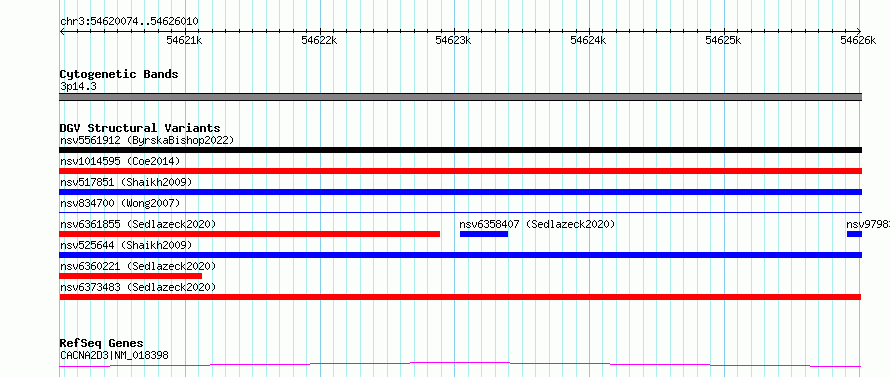Click the nsv6373483 red variant bar
Screen dimensions: 890x377
point(460,297)
